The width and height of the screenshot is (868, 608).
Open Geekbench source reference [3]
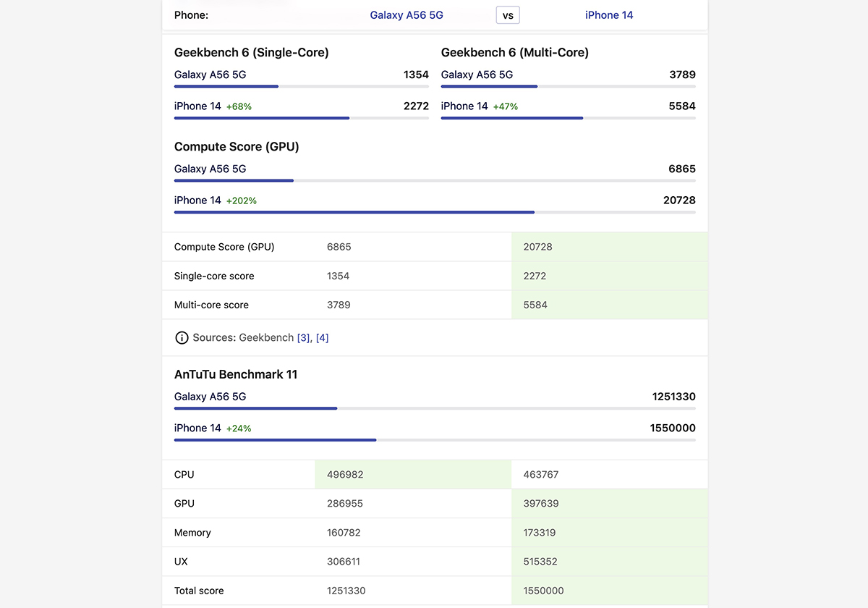point(304,337)
